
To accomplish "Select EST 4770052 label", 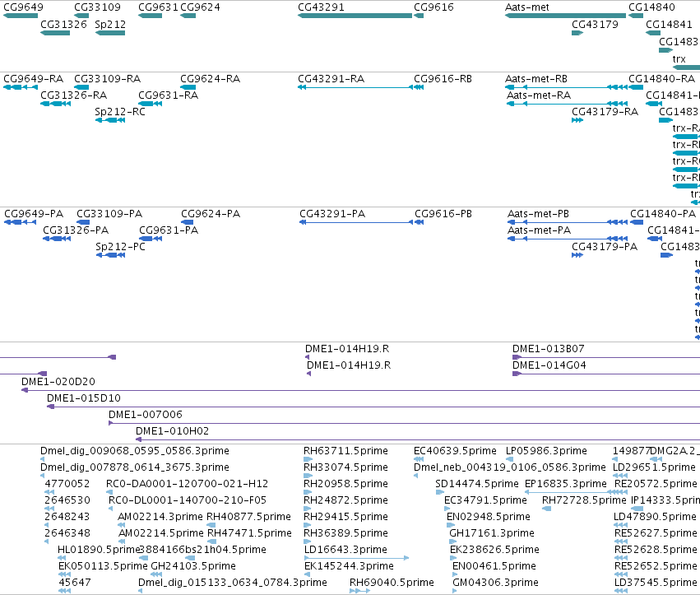I will pos(67,484).
